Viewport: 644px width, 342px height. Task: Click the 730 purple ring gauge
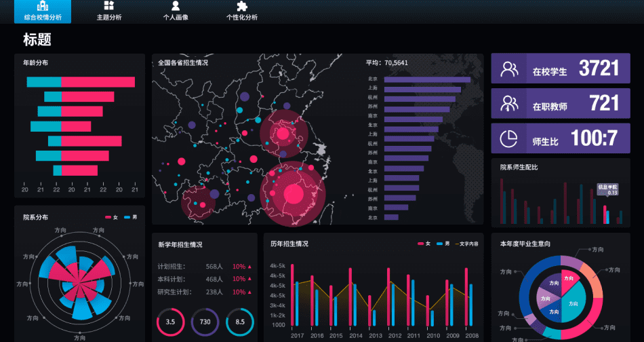205,322
